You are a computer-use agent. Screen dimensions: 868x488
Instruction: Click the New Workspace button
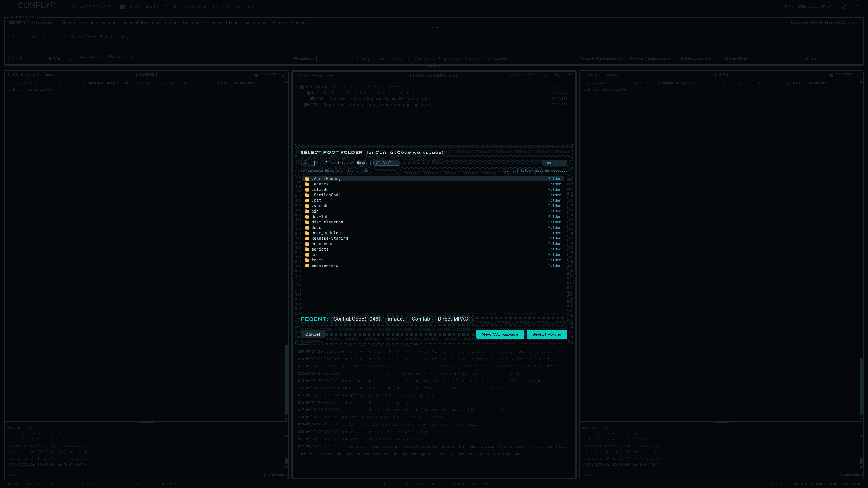(500, 334)
